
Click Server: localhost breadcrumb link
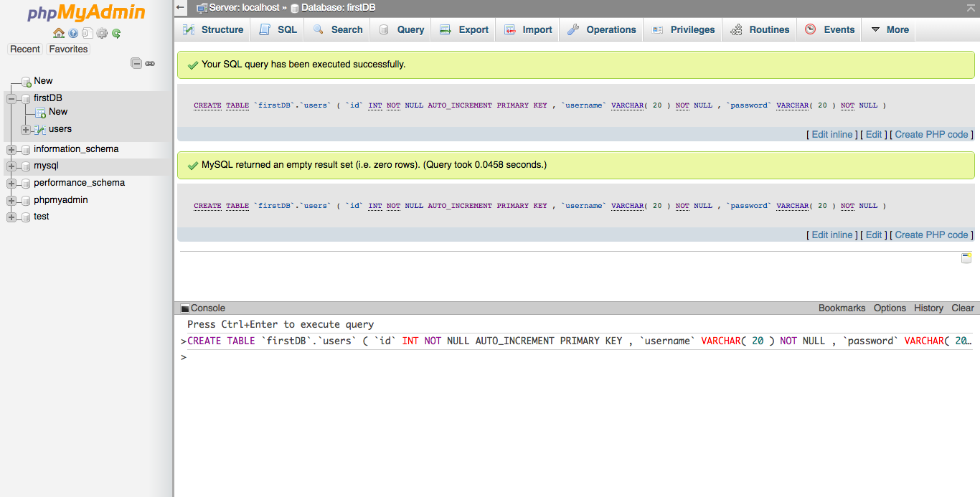[x=244, y=7]
